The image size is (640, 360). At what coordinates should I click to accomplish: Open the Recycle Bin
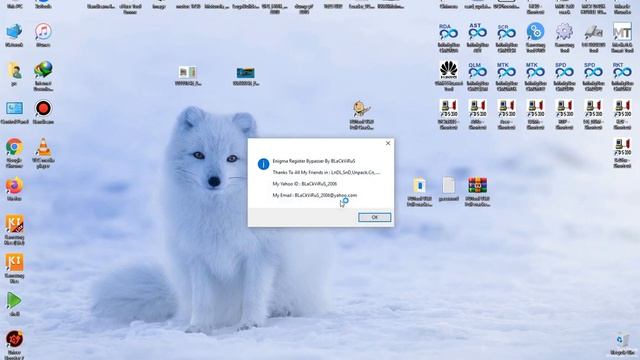click(x=622, y=344)
